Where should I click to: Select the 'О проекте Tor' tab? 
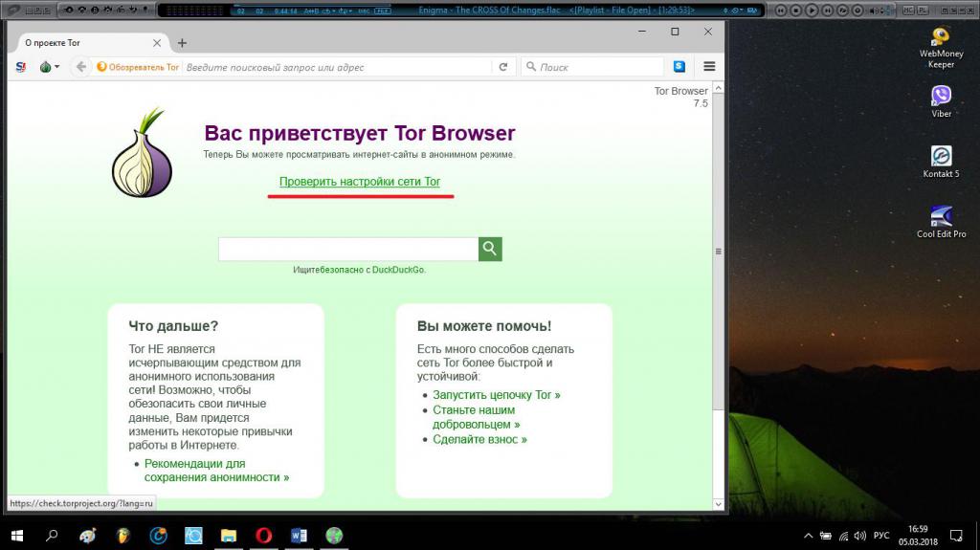tap(89, 42)
